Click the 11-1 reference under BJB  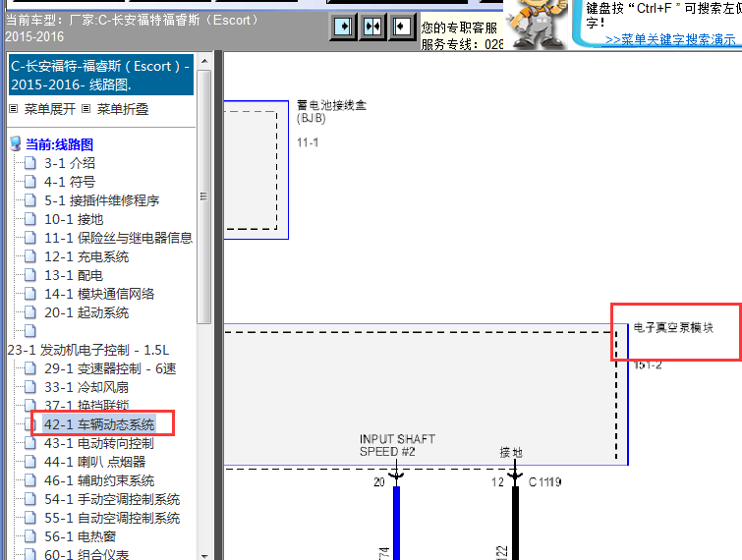308,142
